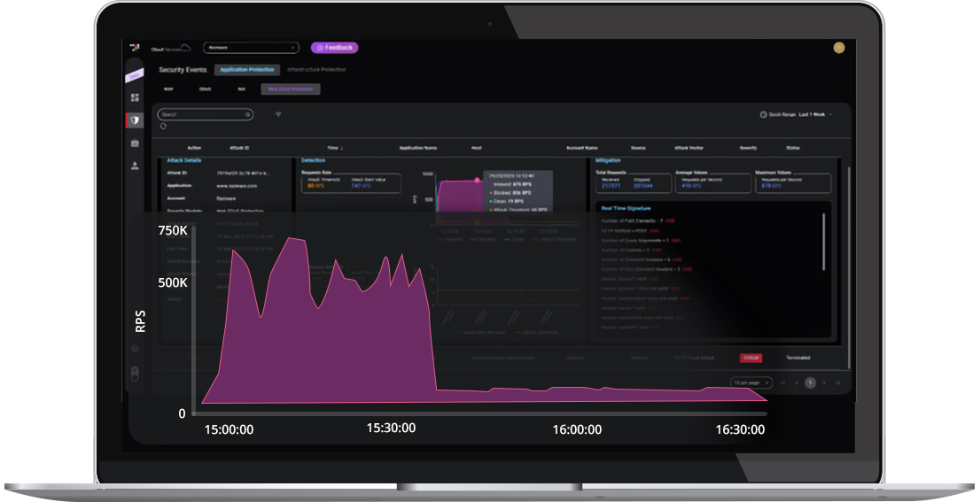Switch to Infrastructure Protection tab

point(316,70)
